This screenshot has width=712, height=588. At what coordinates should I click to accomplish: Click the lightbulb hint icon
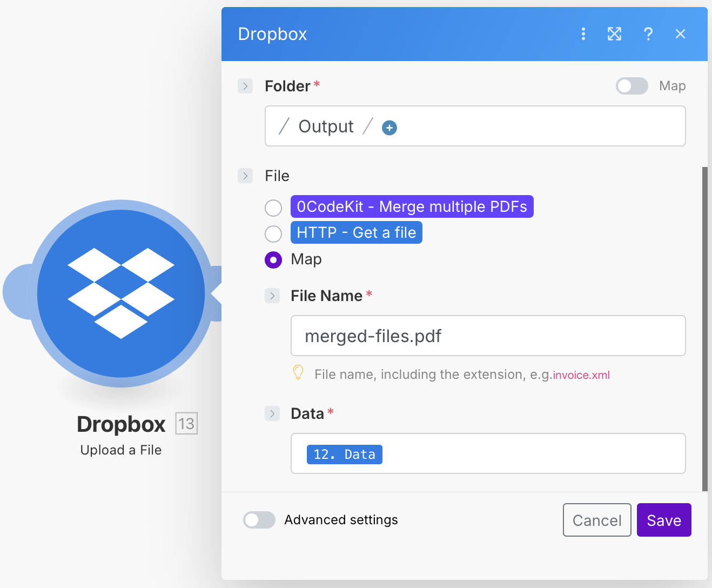(298, 373)
